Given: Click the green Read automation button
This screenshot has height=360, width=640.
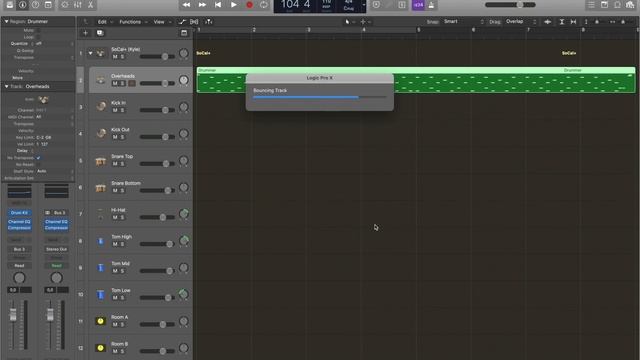Looking at the screenshot, I should tap(56, 266).
